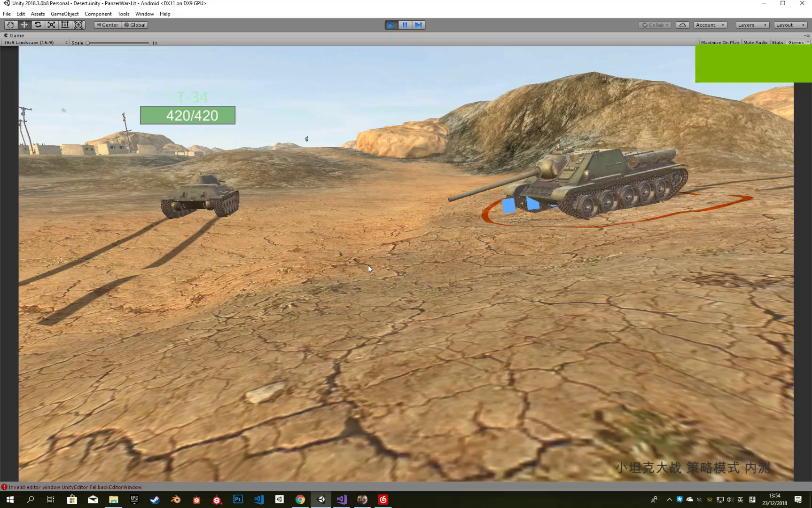Select the Rotate tool
This screenshot has width=812, height=508.
38,25
